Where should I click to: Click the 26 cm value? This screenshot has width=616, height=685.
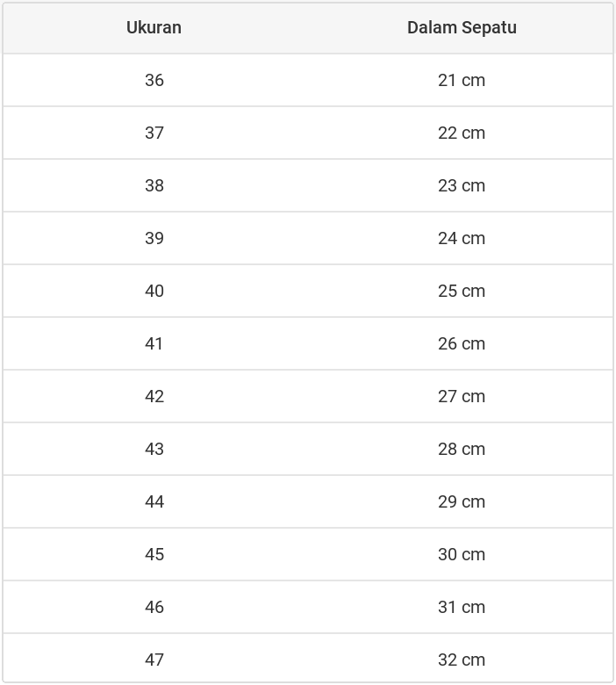(462, 343)
